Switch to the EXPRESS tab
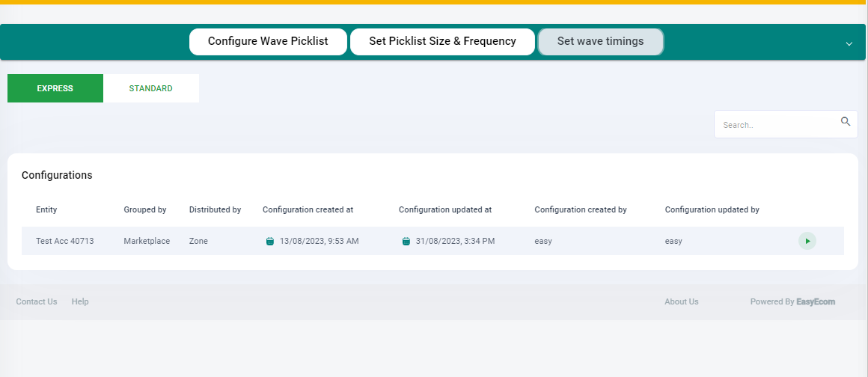 pos(55,88)
